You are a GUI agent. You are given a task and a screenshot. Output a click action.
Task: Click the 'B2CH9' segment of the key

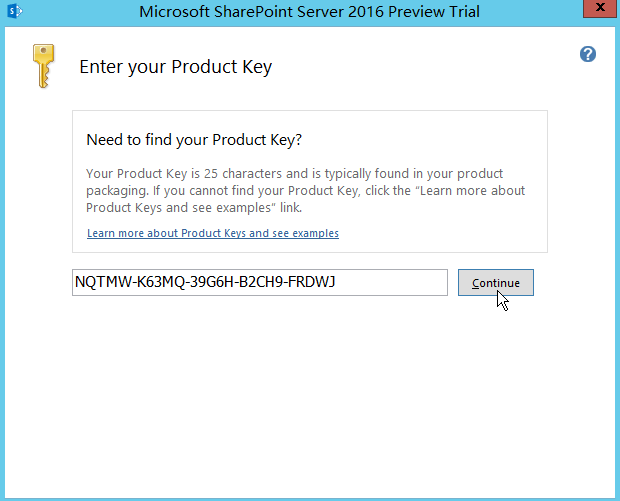(253, 283)
